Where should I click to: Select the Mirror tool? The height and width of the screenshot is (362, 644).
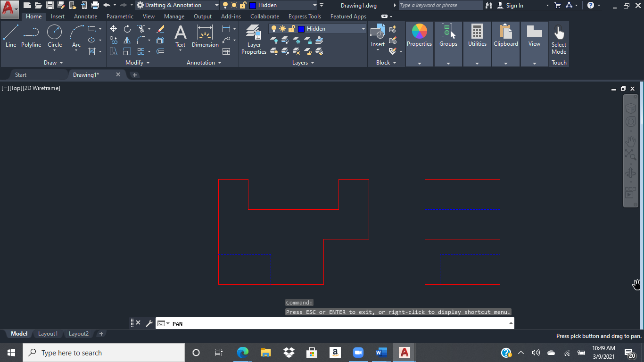[127, 41]
